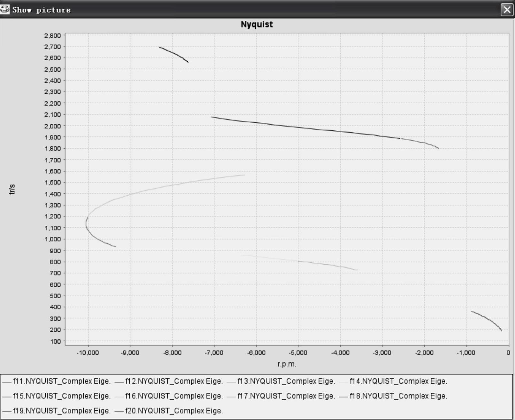Screen dimensions: 515x420
Task: Click the Nyquist chart title
Action: (257, 25)
